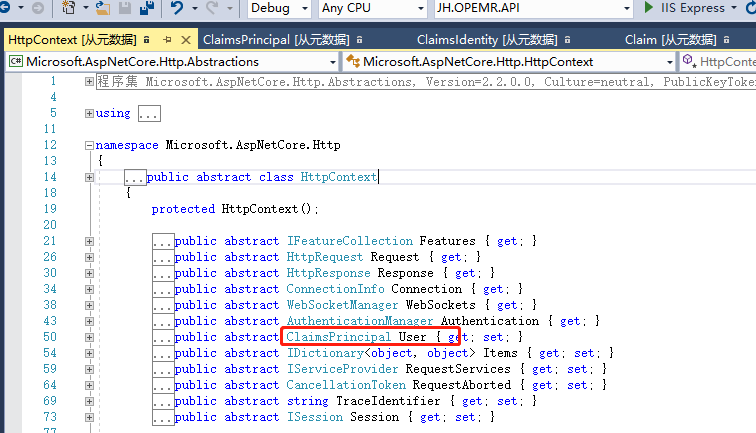
Task: Expand the assembly info comment on line 1
Action: [x=89, y=81]
